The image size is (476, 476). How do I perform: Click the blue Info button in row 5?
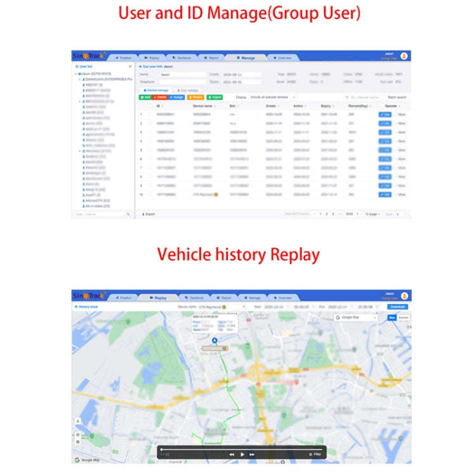pyautogui.click(x=385, y=150)
